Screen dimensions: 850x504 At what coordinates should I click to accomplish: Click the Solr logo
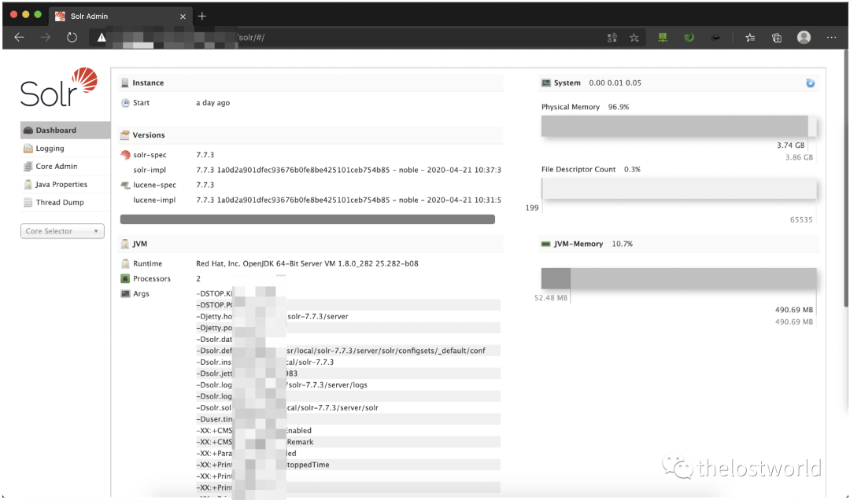pos(59,88)
